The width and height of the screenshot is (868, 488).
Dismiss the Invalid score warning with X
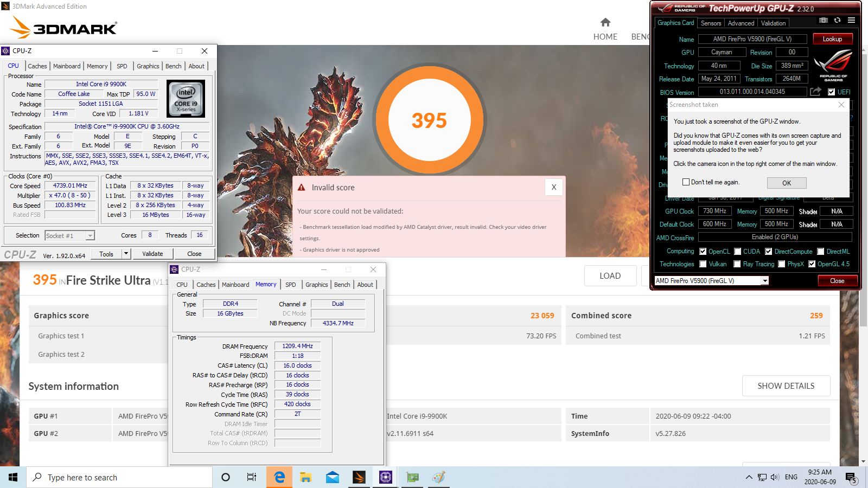[554, 187]
